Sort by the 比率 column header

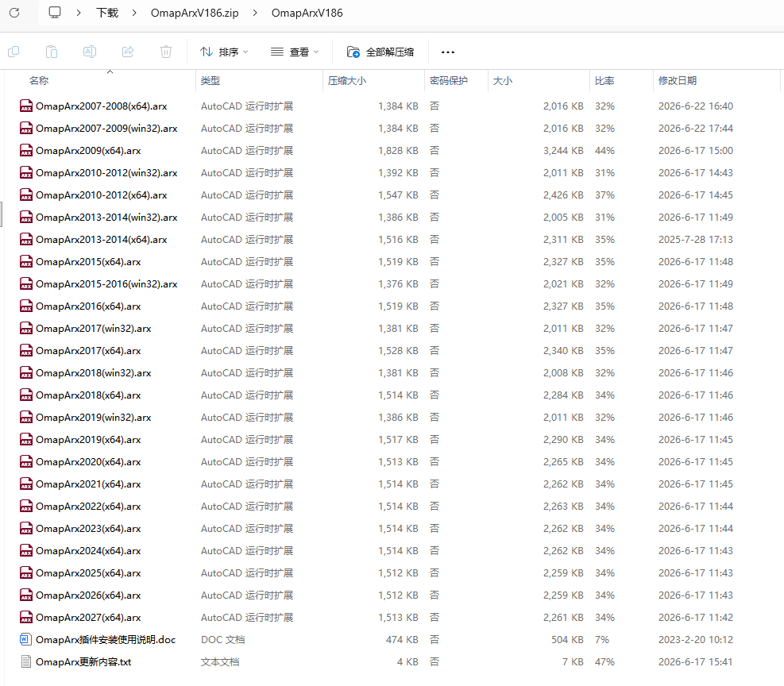(x=604, y=80)
